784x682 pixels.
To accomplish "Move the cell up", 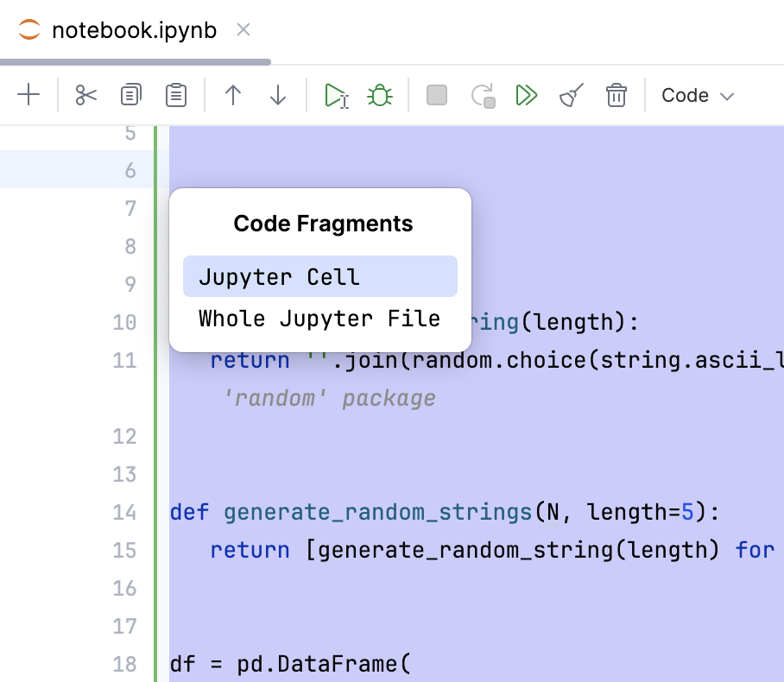I will 232,95.
